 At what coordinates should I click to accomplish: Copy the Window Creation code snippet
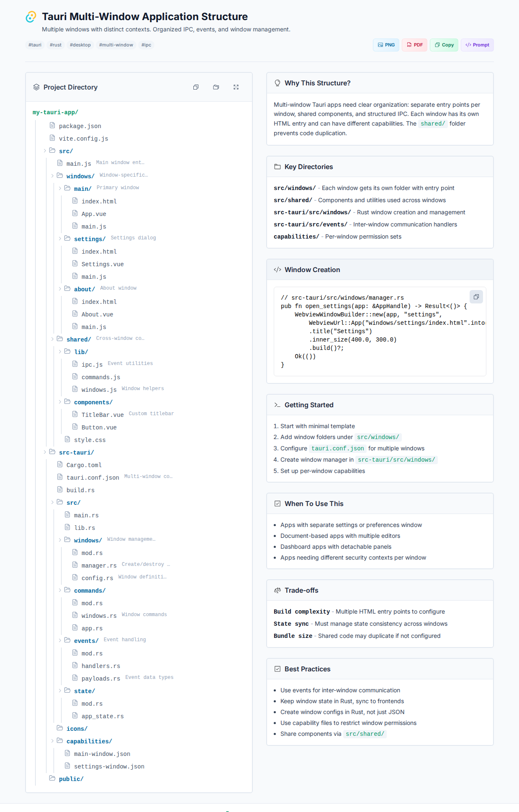click(x=476, y=297)
